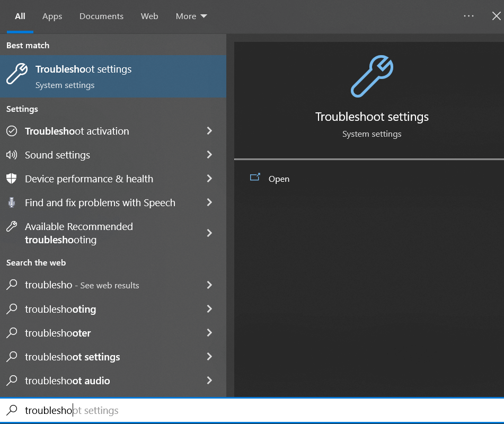Image resolution: width=504 pixels, height=424 pixels.
Task: Click the microphone icon for Speech problems
Action: coord(12,202)
